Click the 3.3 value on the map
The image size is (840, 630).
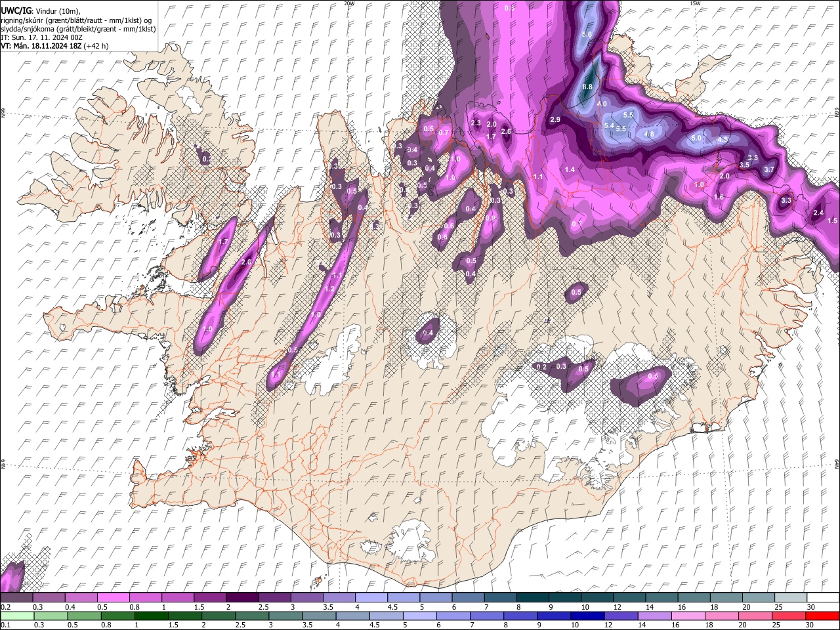[x=786, y=200]
